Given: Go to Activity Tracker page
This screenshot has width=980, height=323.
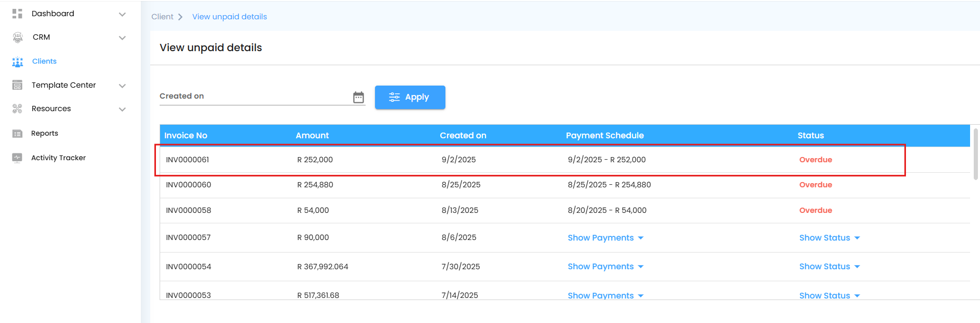Looking at the screenshot, I should [x=58, y=158].
